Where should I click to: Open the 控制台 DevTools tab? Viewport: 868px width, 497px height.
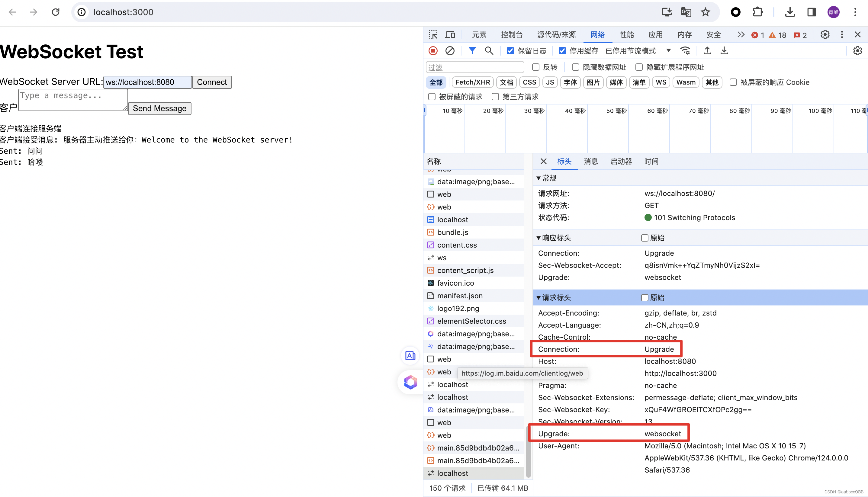tap(512, 34)
